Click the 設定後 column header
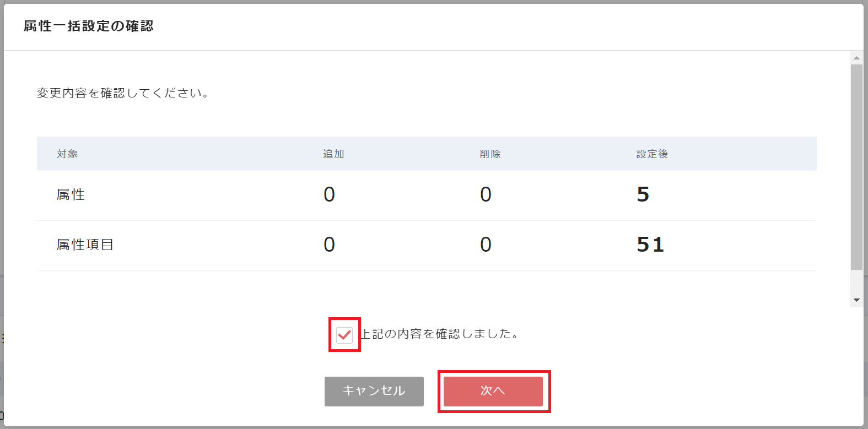Image resolution: width=868 pixels, height=429 pixels. click(x=650, y=154)
